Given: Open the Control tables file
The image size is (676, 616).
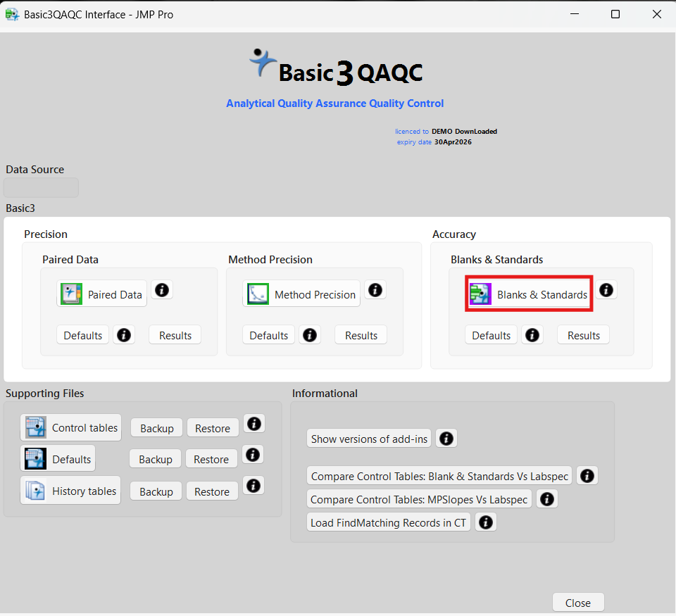Looking at the screenshot, I should coord(70,427).
